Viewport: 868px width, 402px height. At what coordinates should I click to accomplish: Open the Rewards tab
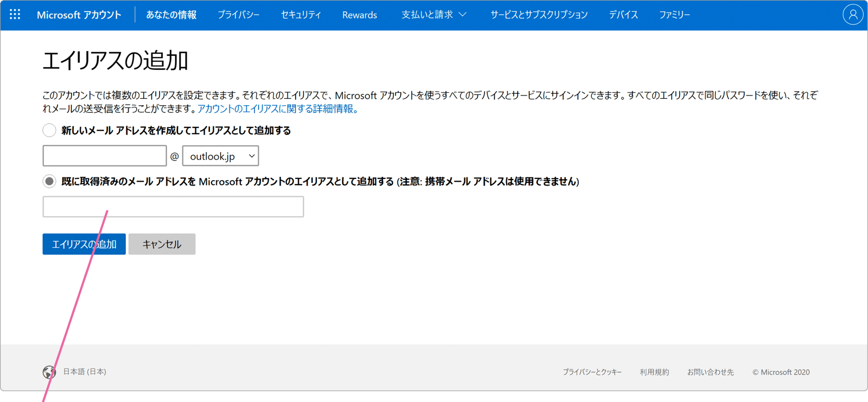360,15
